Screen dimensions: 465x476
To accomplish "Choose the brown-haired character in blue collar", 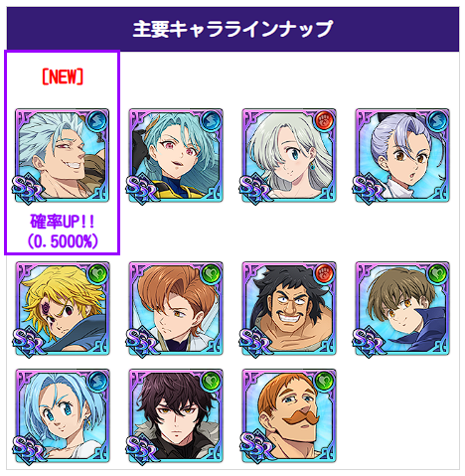I will pos(402,308).
